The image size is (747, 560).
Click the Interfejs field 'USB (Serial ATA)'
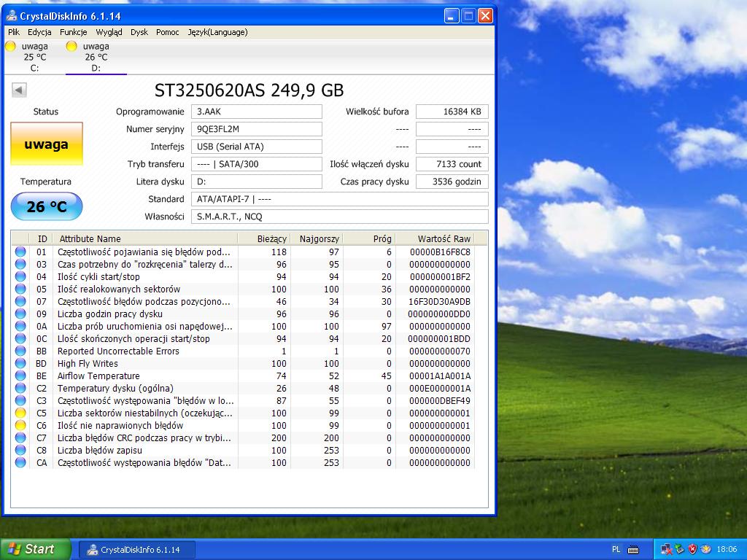[x=257, y=147]
